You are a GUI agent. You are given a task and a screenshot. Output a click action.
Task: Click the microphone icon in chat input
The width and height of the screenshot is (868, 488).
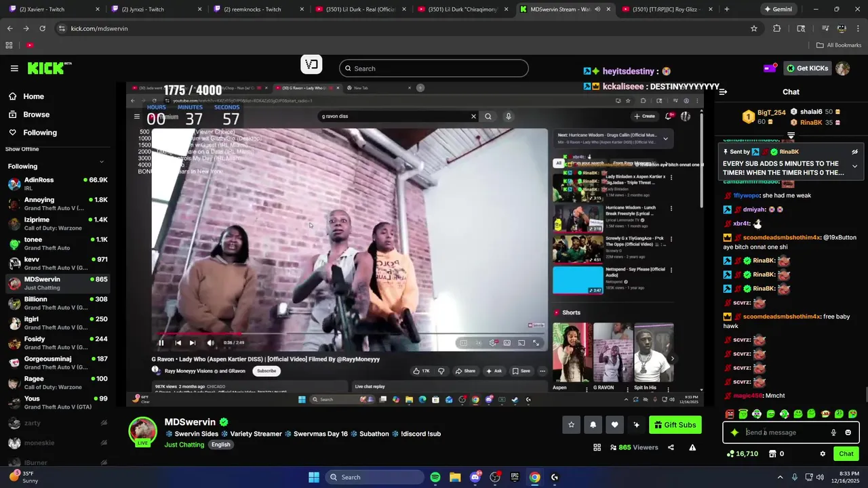pos(833,432)
